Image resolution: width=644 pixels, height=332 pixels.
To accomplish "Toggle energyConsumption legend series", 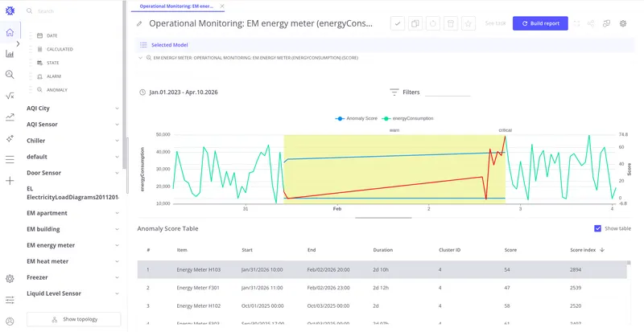I will pyautogui.click(x=407, y=119).
